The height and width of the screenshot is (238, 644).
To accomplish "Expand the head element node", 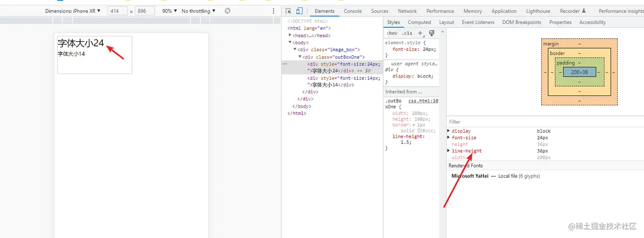I will [x=290, y=35].
